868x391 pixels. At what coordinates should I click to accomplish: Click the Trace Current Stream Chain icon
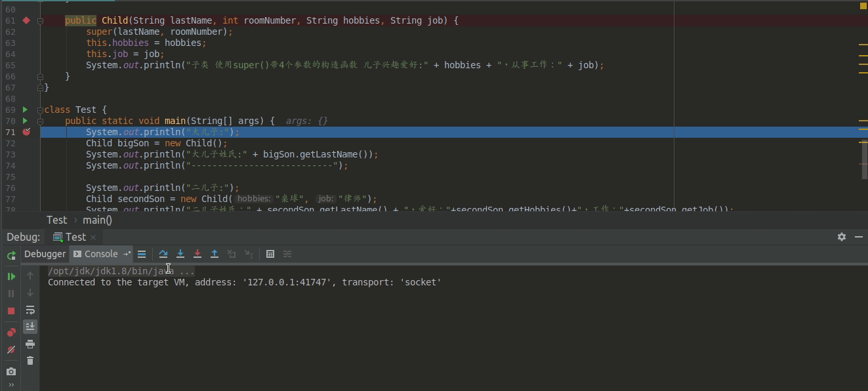287,254
